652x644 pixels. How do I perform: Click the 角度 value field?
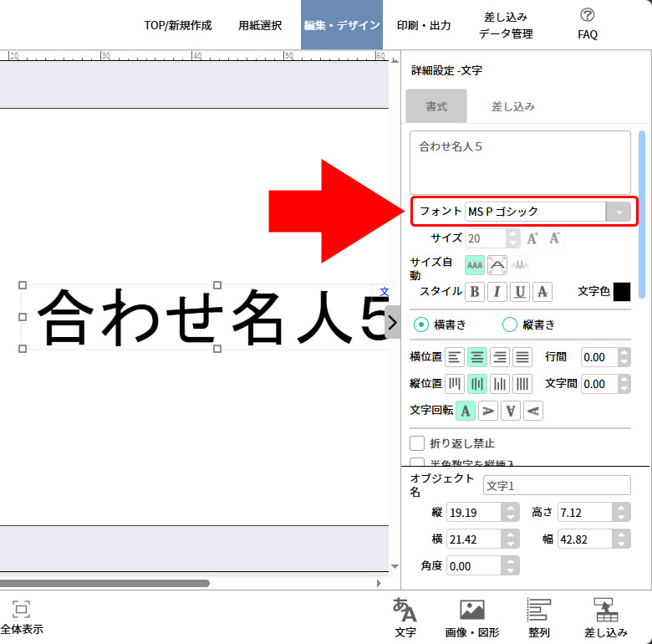[474, 565]
